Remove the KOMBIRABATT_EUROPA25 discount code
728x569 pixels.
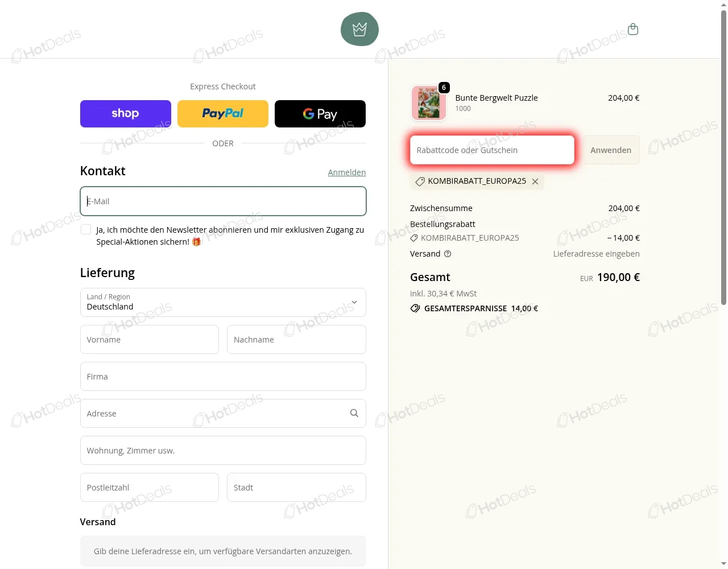pos(535,182)
